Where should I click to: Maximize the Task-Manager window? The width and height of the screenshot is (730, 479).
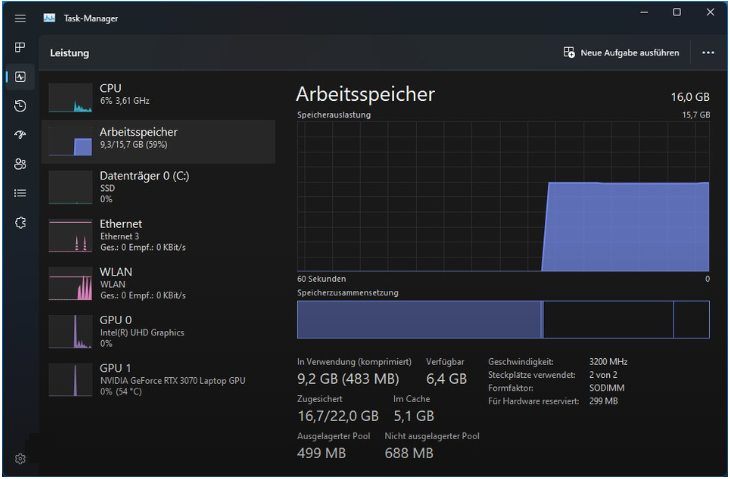(x=677, y=13)
